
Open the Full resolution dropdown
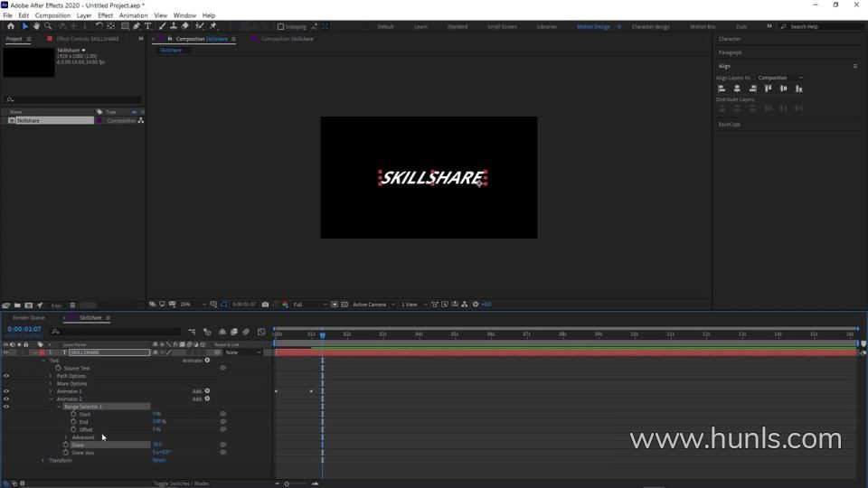[309, 305]
